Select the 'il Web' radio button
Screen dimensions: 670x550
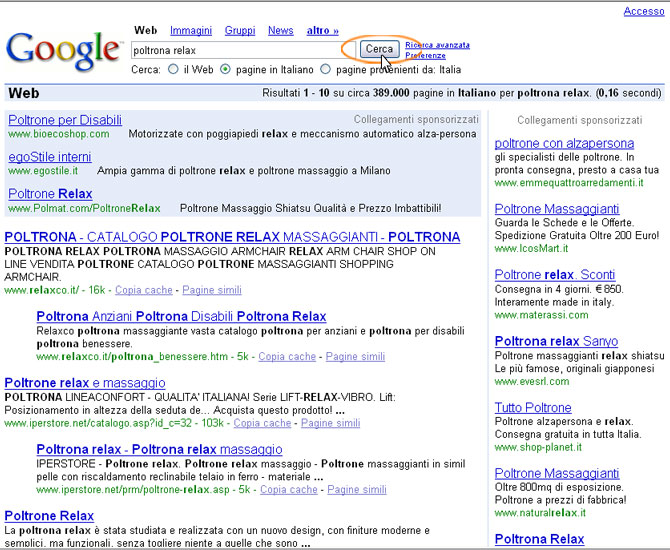(173, 69)
